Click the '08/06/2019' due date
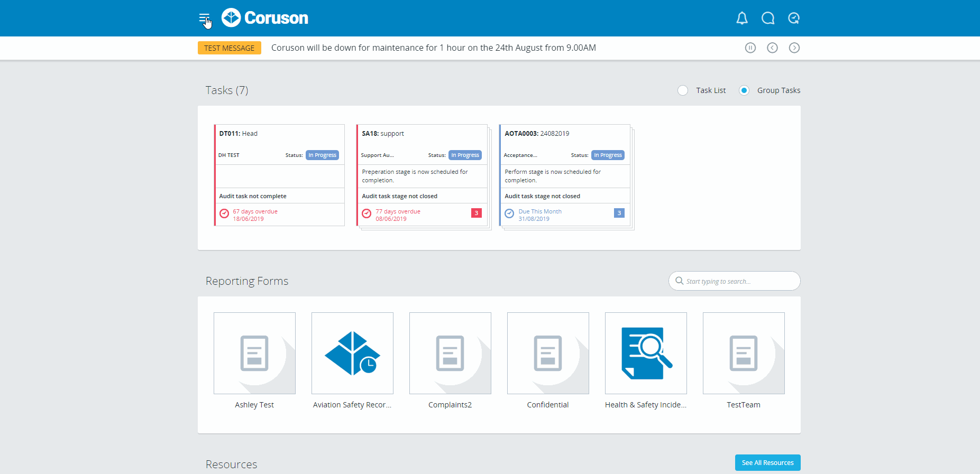 click(x=391, y=219)
